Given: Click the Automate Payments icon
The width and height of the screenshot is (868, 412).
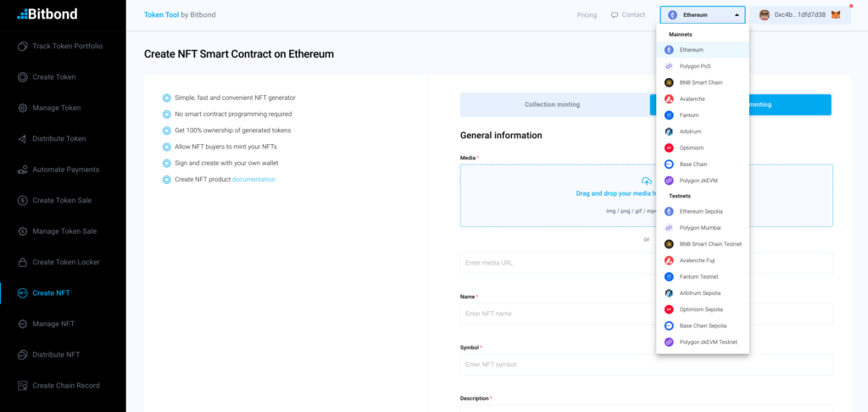Looking at the screenshot, I should (22, 170).
